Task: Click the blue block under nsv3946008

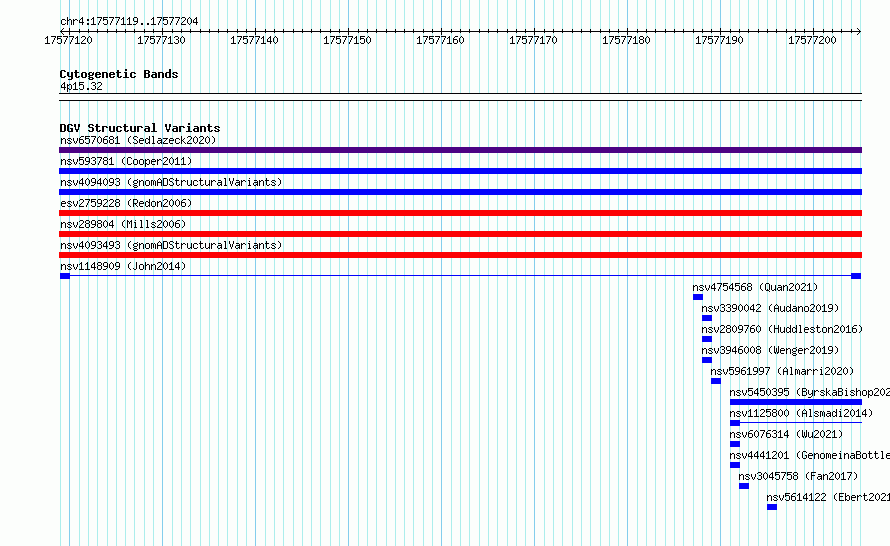Action: point(707,360)
